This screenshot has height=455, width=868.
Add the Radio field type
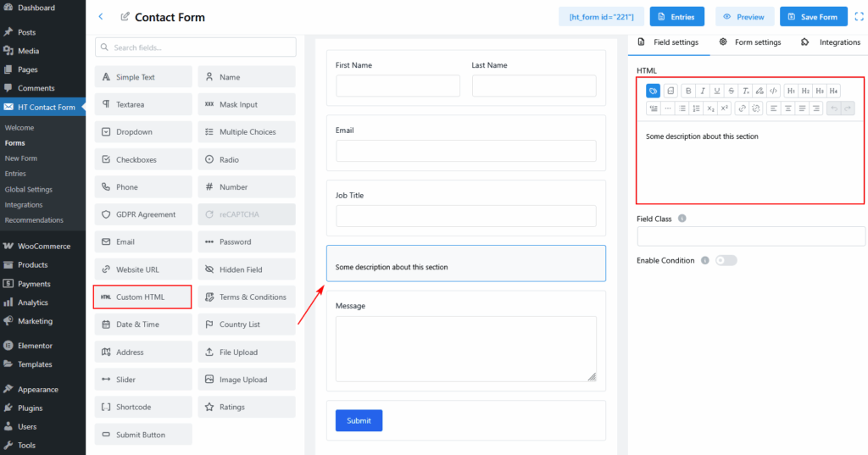[x=247, y=159]
